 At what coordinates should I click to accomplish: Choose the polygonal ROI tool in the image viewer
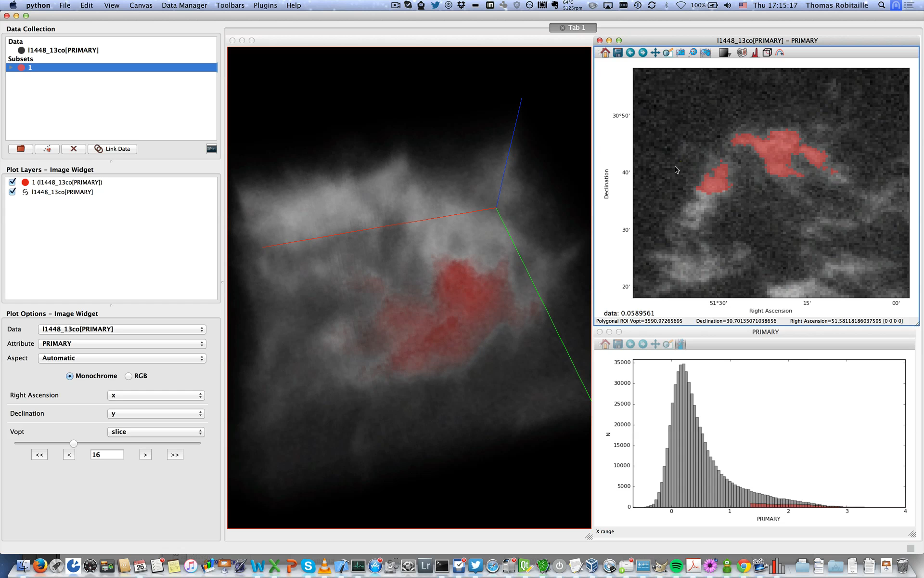[x=706, y=53]
